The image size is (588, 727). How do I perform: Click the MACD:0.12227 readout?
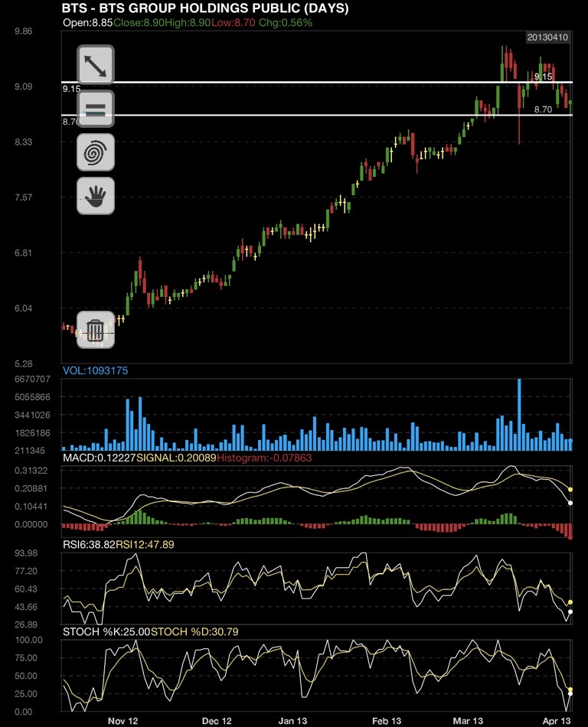click(100, 458)
